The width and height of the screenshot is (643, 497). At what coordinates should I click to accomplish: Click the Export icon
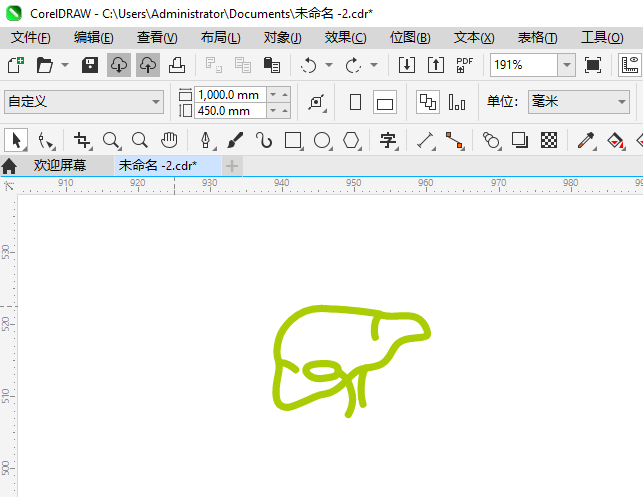click(436, 65)
